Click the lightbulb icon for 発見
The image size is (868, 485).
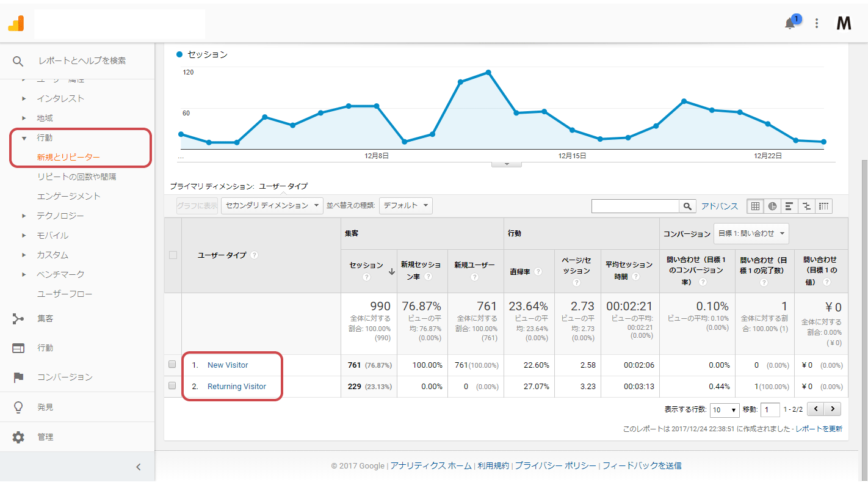18,407
